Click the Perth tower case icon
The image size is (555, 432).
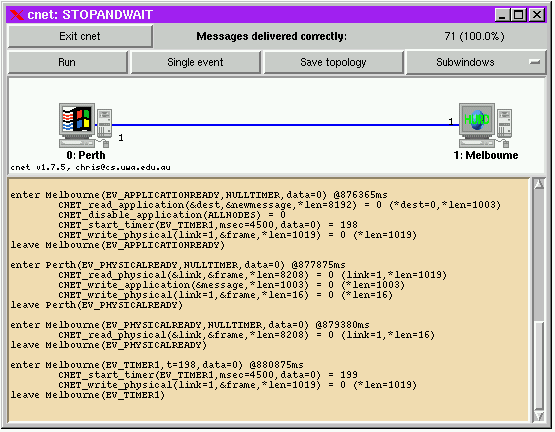pos(104,124)
